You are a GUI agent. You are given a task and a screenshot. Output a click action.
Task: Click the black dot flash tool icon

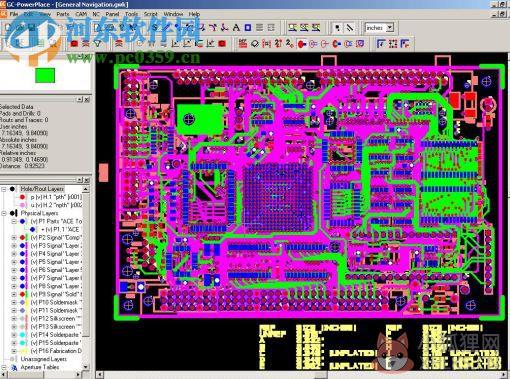[x=337, y=27]
